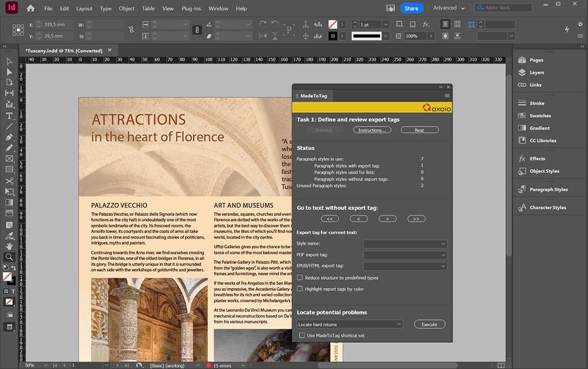Jump to last untagged text (>>)

[416, 219]
